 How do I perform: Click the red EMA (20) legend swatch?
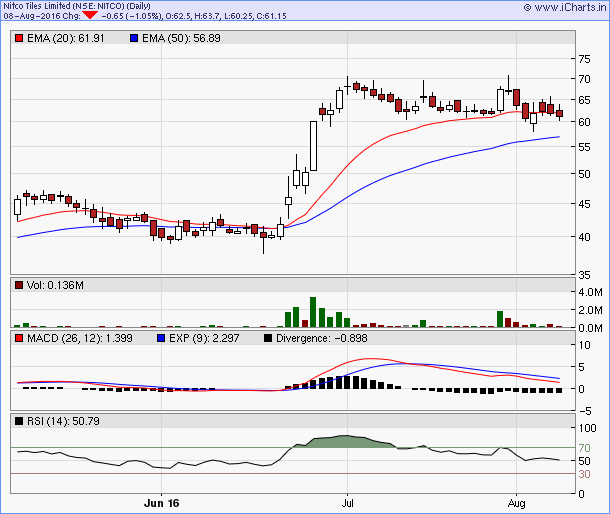(x=19, y=38)
